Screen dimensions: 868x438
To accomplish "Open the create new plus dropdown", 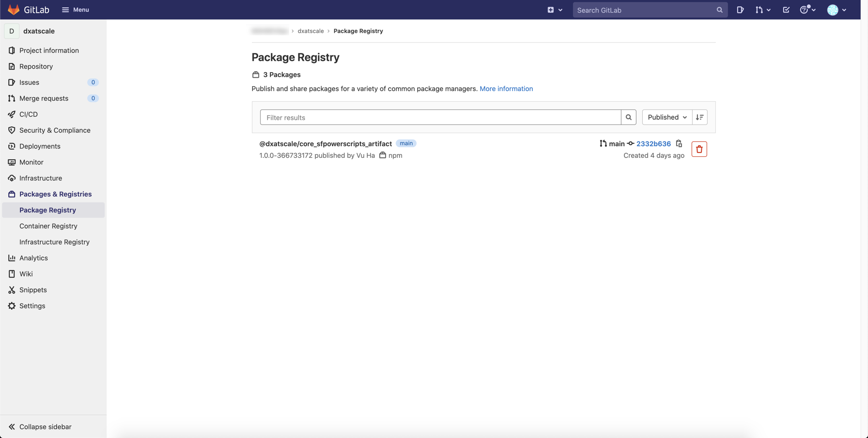I will pyautogui.click(x=555, y=10).
